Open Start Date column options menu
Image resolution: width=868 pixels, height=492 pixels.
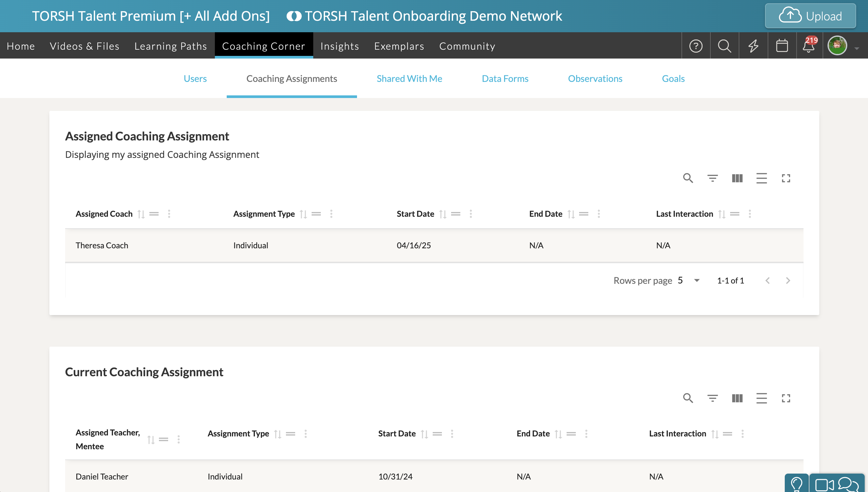[x=471, y=214]
